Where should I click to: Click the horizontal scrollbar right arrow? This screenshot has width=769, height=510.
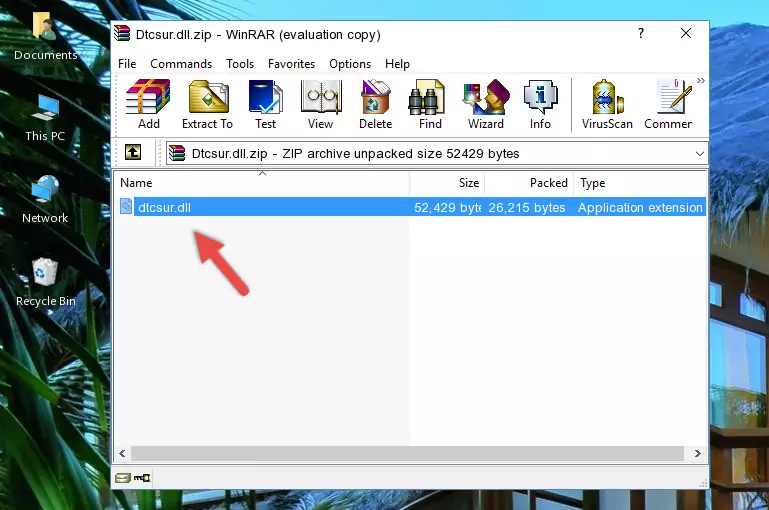click(697, 454)
